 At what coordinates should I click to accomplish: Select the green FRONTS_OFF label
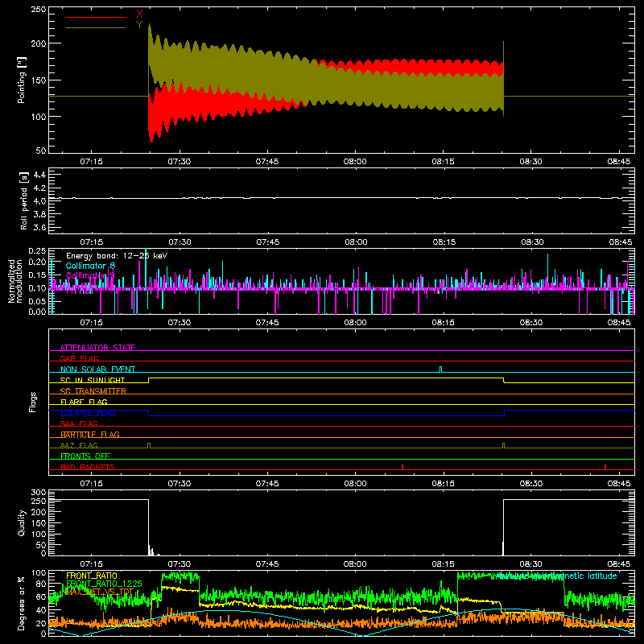click(x=85, y=456)
